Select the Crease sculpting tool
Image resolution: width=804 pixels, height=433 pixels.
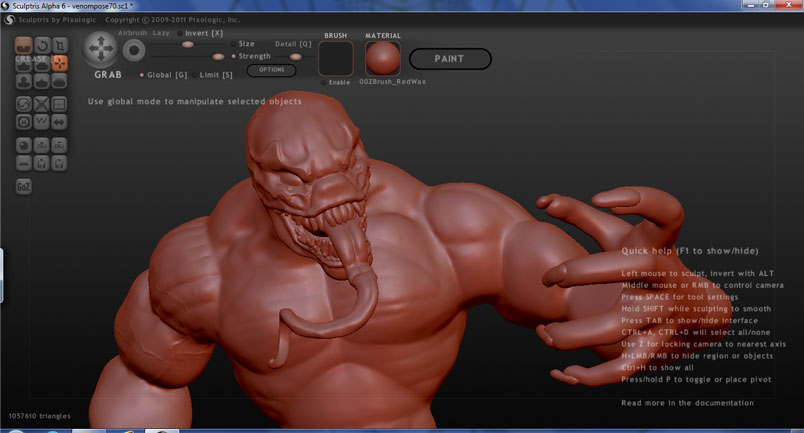[x=24, y=46]
